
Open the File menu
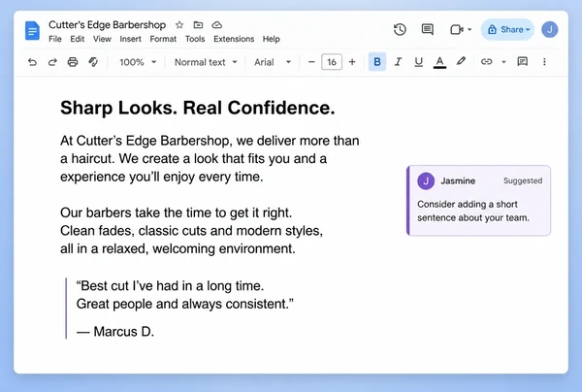pyautogui.click(x=55, y=39)
